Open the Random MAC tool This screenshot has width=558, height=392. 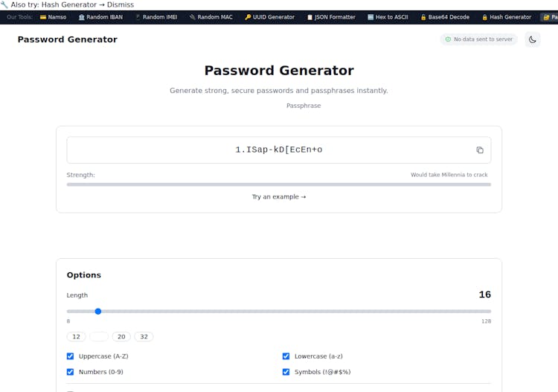tap(211, 17)
